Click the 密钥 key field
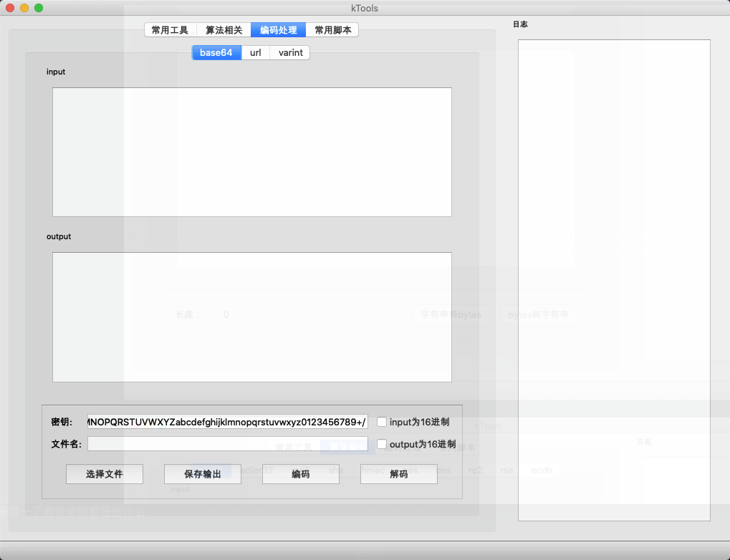 tap(228, 422)
